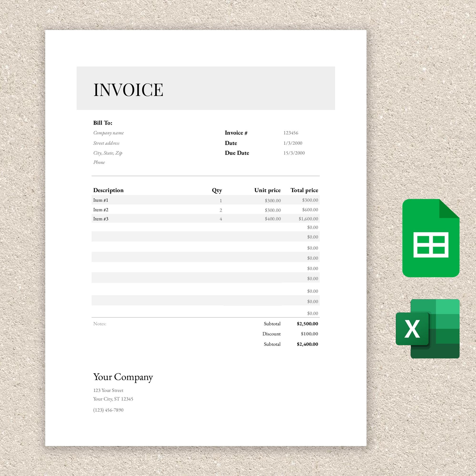The image size is (476, 476).
Task: Click the 'Due Date' label
Action: coord(237,153)
